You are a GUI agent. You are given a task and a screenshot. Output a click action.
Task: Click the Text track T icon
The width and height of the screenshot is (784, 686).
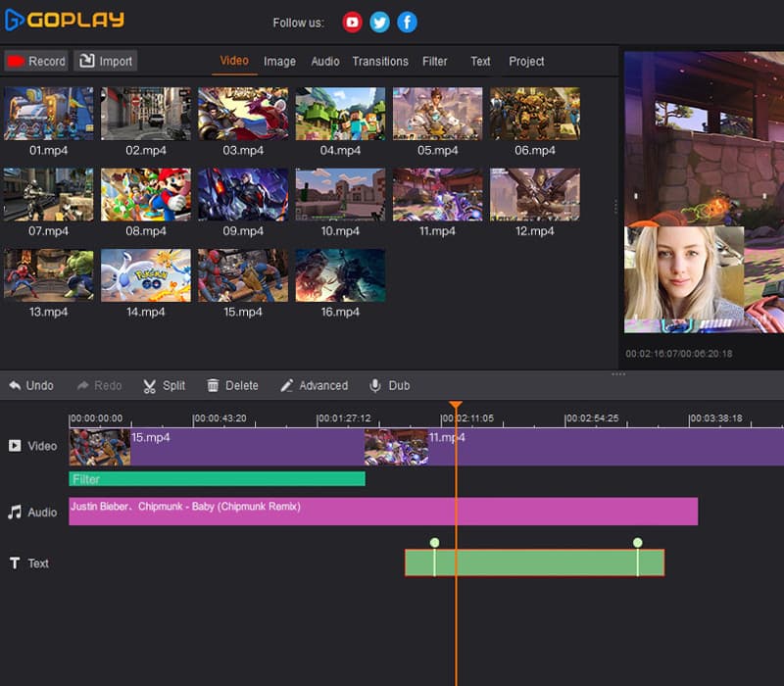[x=13, y=563]
